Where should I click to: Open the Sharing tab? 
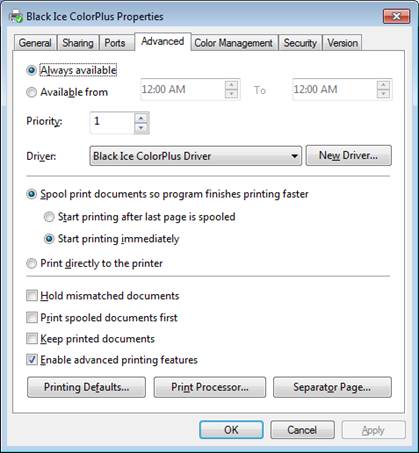coord(78,43)
